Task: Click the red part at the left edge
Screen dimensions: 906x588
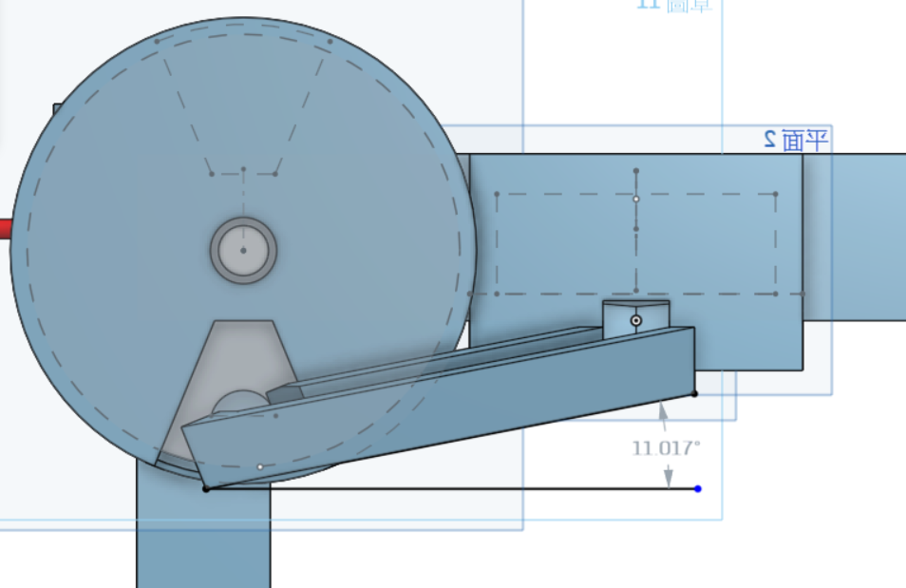Action: 6,228
